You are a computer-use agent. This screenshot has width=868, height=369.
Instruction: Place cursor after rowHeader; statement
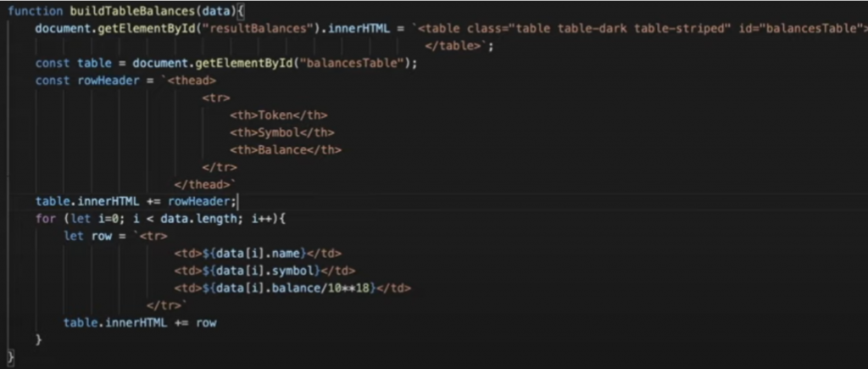tap(237, 202)
